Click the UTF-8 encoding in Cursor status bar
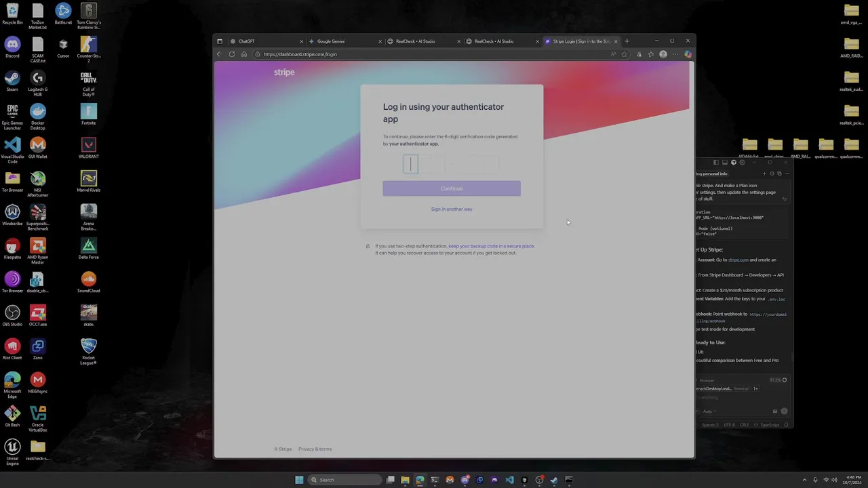Viewport: 868px width, 488px height. (729, 425)
